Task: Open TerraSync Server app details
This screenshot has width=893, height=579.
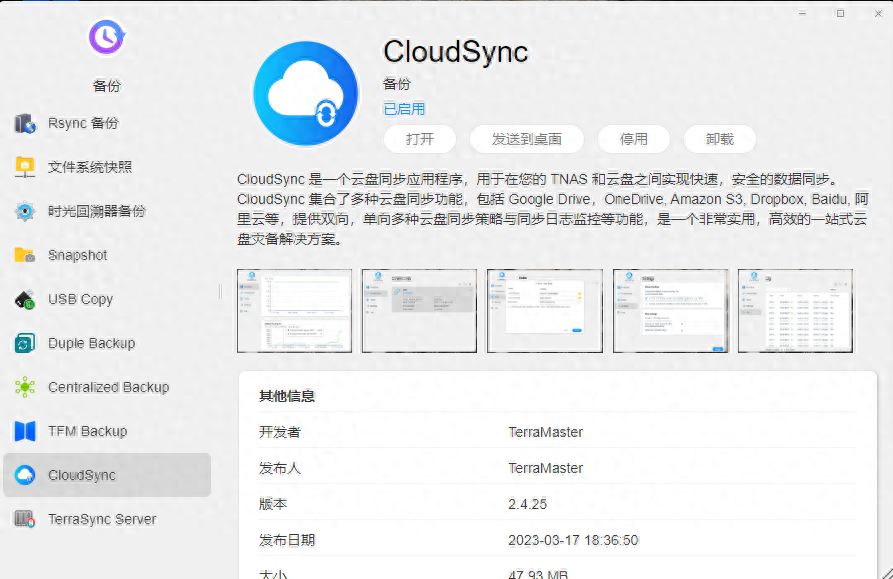Action: coord(107,519)
